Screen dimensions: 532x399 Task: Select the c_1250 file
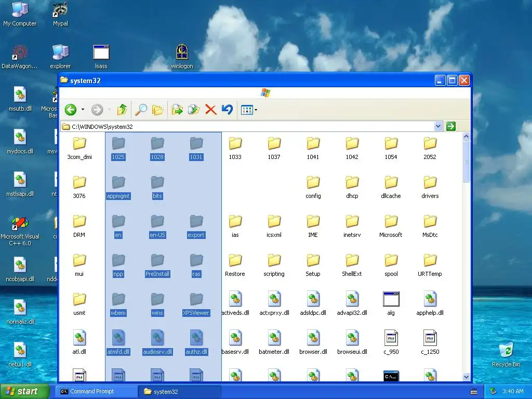click(430, 342)
